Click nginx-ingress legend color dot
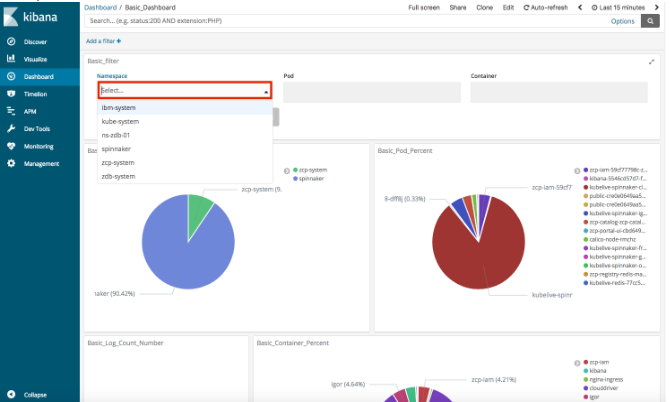 point(586,379)
